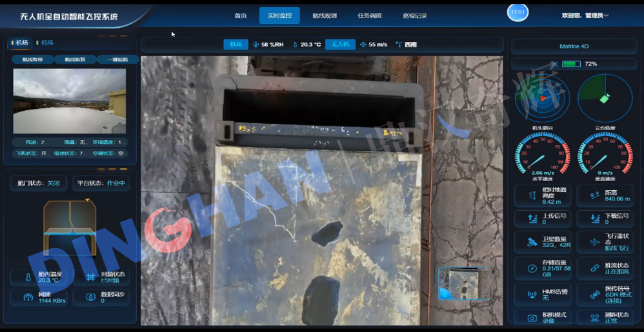Click the picture-in-picture video thumbnail
The height and width of the screenshot is (332, 644).
pyautogui.click(x=463, y=284)
